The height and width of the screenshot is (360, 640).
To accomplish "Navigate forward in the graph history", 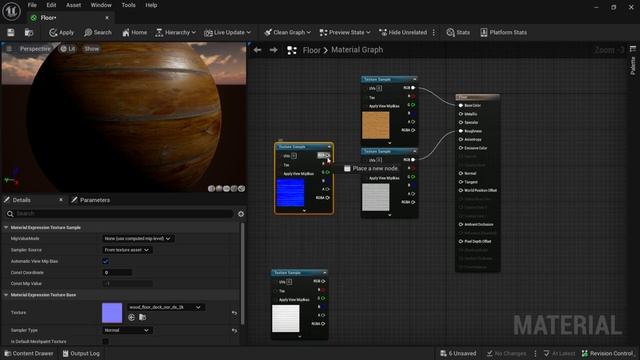I will point(273,50).
